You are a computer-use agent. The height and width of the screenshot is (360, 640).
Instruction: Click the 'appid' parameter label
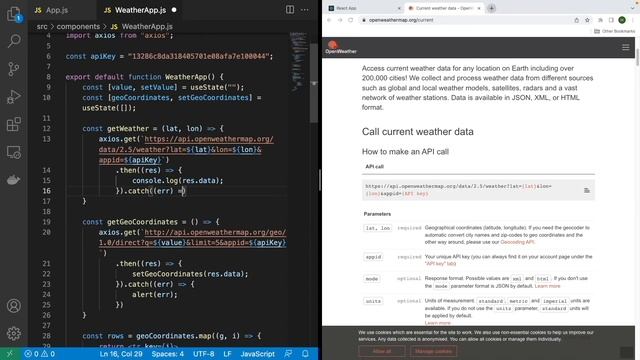click(373, 257)
